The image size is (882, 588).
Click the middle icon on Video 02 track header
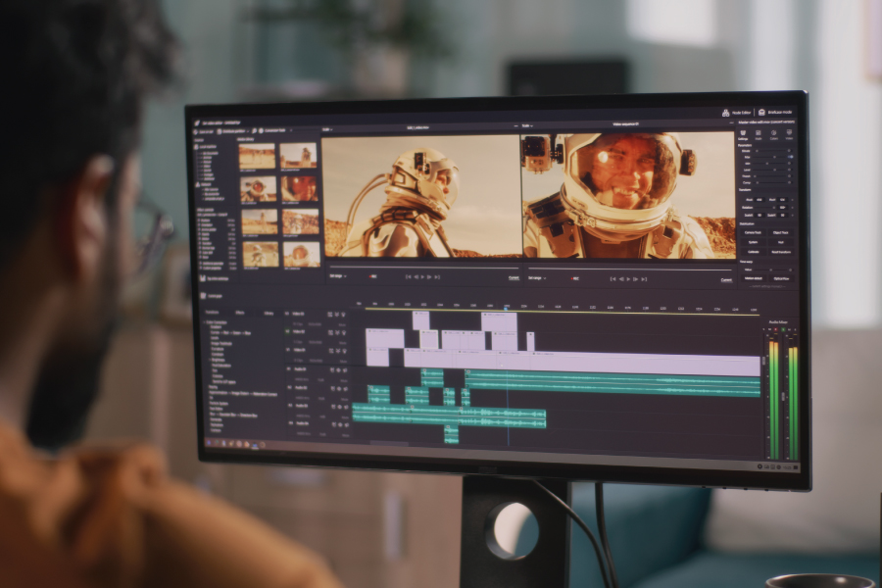pyautogui.click(x=337, y=332)
